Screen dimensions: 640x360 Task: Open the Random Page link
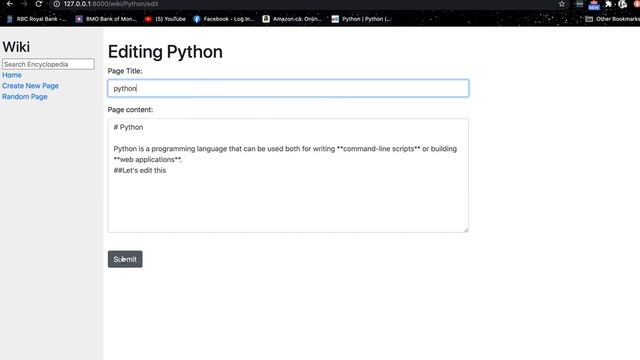(25, 97)
